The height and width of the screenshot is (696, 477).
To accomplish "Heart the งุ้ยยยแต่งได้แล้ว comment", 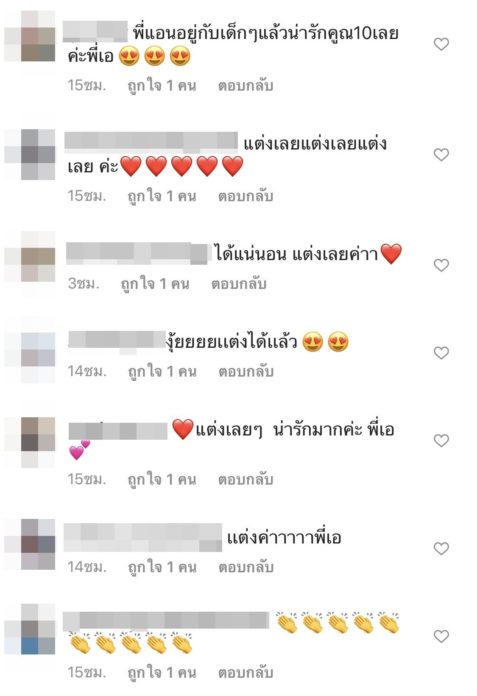I will tap(441, 353).
